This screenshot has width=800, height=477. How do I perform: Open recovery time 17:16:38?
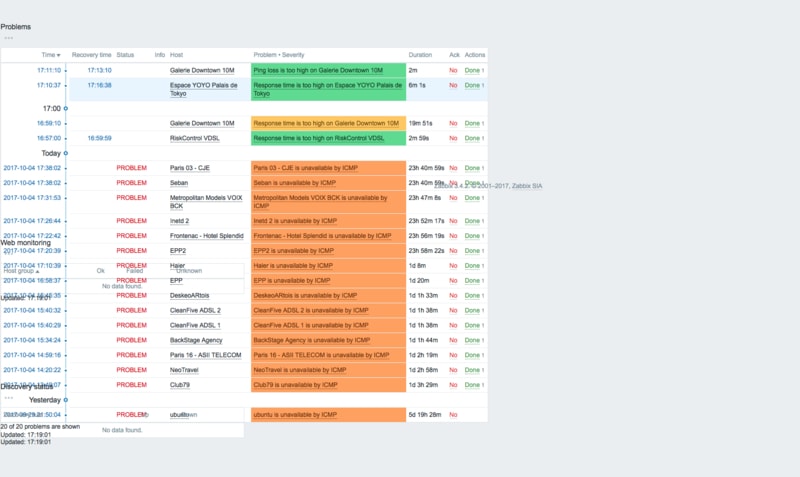click(99, 85)
